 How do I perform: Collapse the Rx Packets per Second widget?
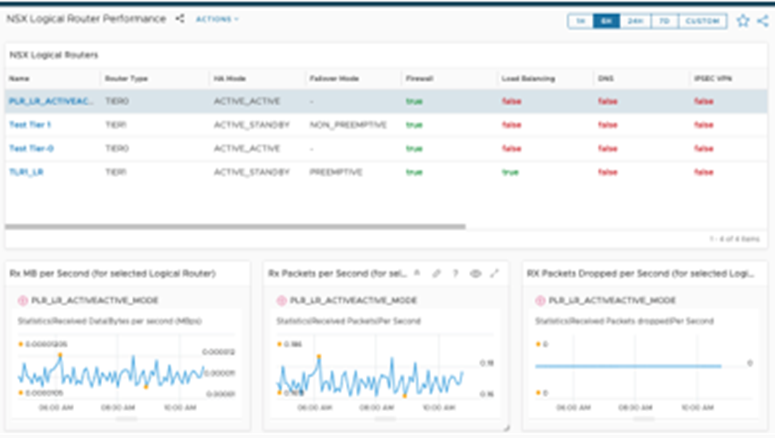point(417,273)
